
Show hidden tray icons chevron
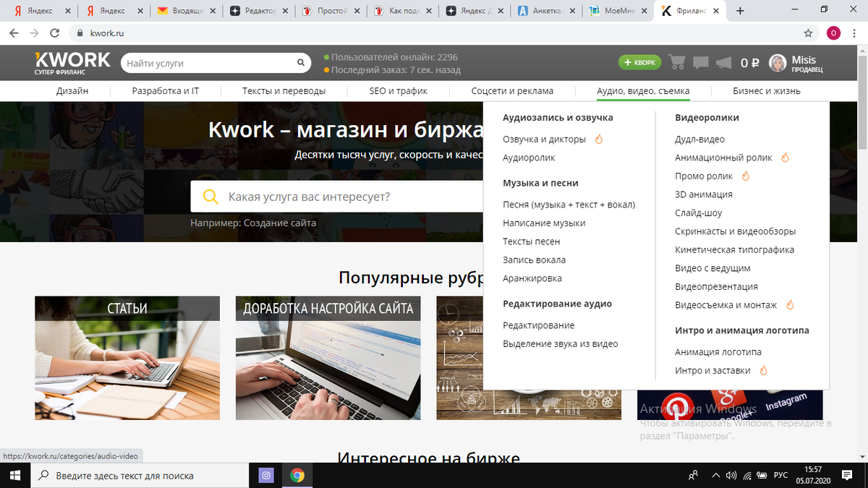(x=715, y=476)
